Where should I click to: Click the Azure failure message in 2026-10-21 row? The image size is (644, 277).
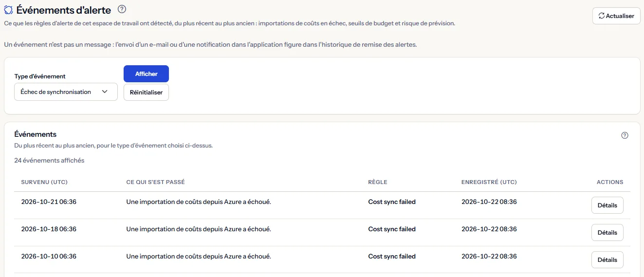pyautogui.click(x=199, y=202)
